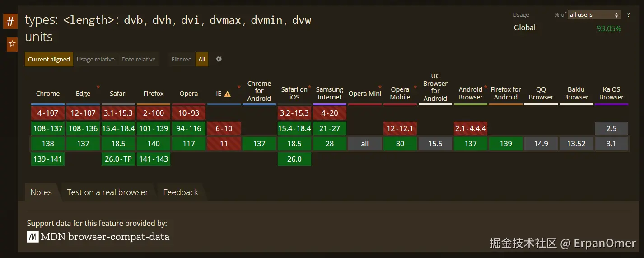Click the 'Android Browser' header
This screenshot has height=258, width=644.
pyautogui.click(x=471, y=93)
